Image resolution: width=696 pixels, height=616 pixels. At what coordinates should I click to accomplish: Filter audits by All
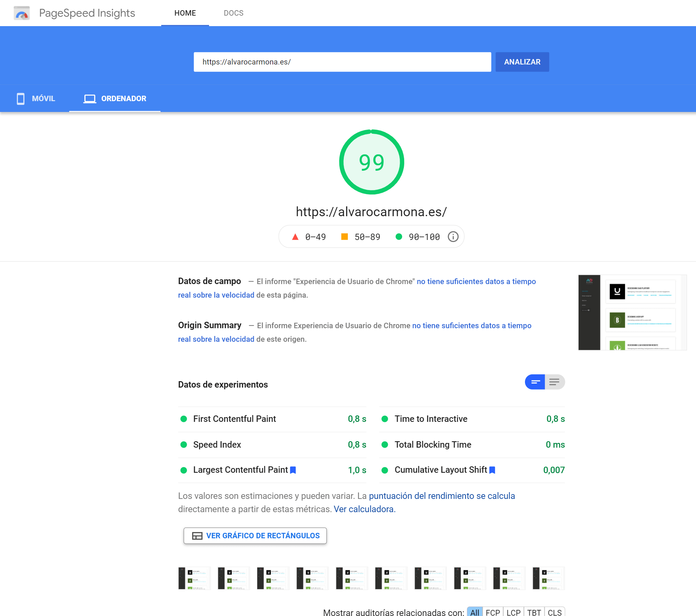pyautogui.click(x=474, y=612)
